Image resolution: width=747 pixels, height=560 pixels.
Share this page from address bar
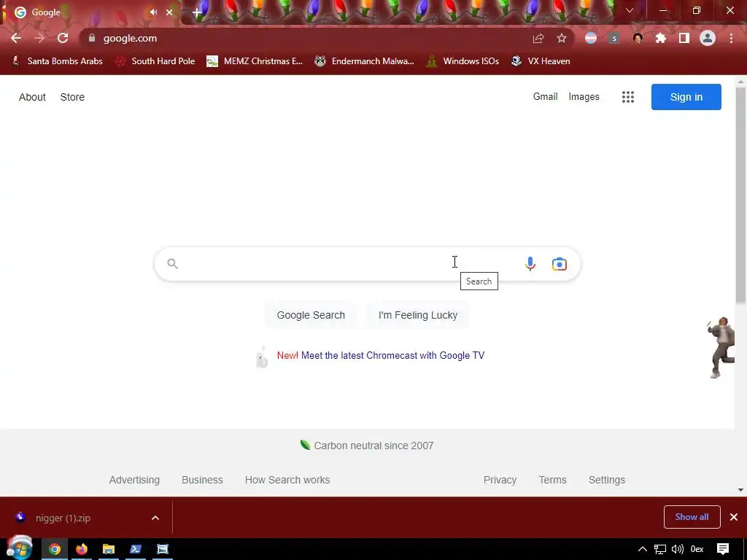(538, 39)
